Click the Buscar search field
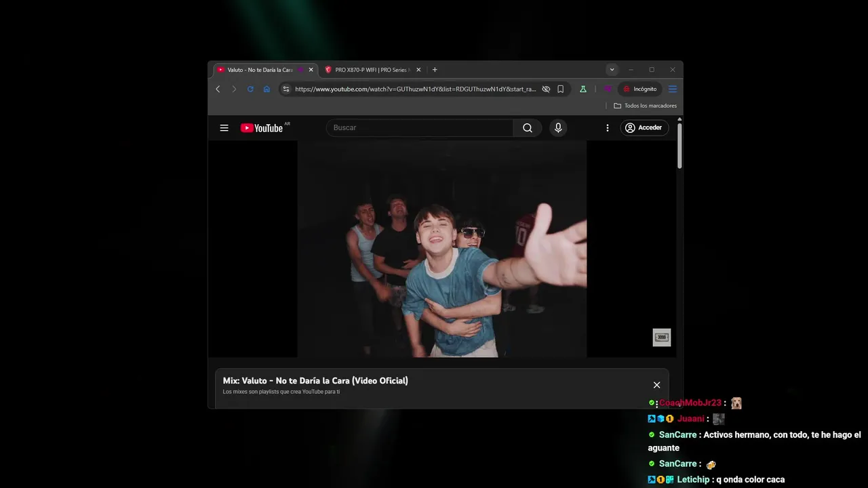The height and width of the screenshot is (488, 868). (420, 127)
